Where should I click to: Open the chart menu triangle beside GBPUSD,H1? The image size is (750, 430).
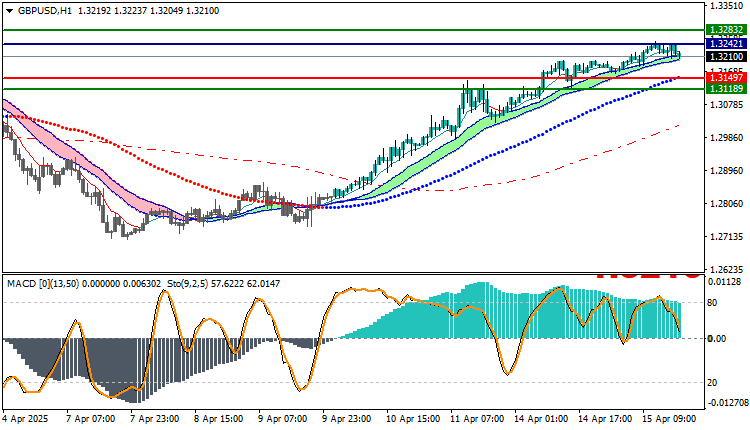click(10, 11)
